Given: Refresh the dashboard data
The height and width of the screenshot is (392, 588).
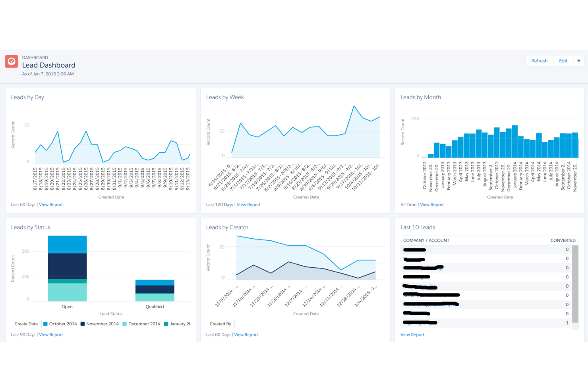Looking at the screenshot, I should tap(539, 61).
